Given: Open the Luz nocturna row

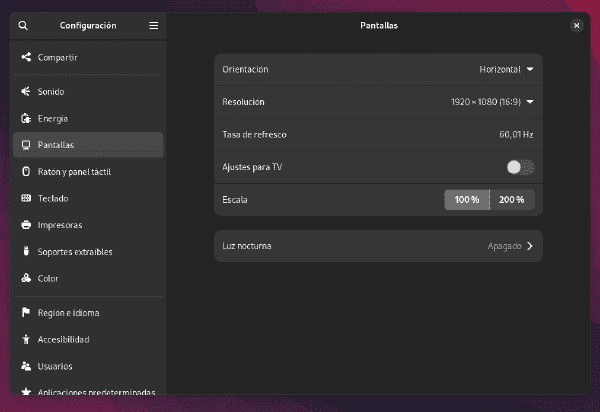Looking at the screenshot, I should 378,246.
